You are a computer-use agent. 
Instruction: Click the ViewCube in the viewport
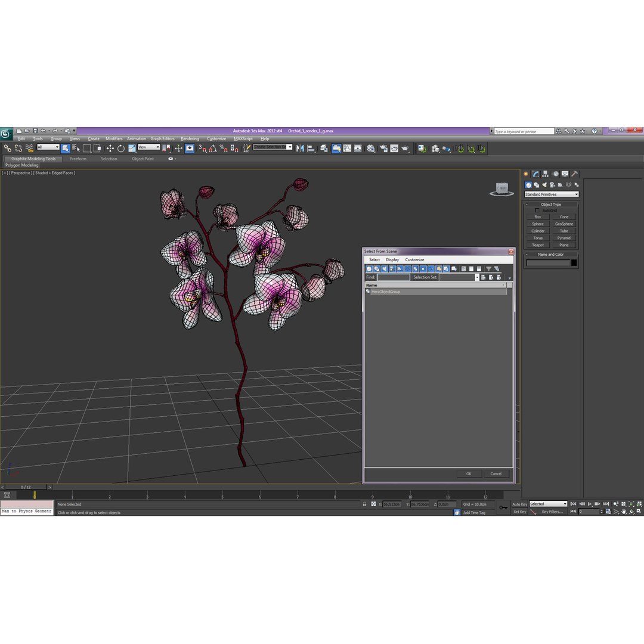pyautogui.click(x=501, y=189)
